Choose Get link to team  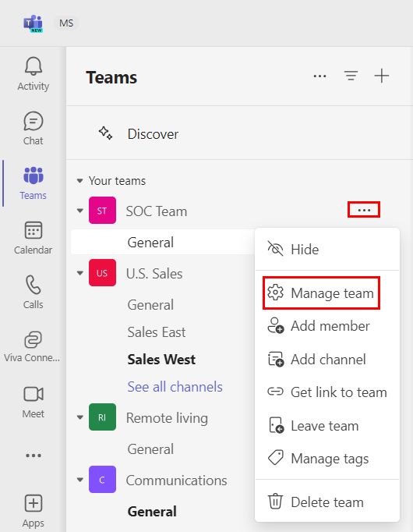coord(327,392)
